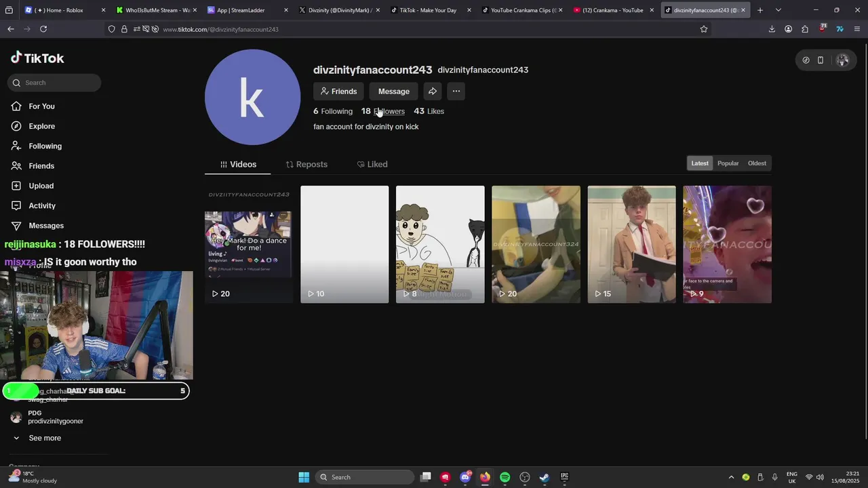Click the Windows taskbar Search box

point(366,477)
